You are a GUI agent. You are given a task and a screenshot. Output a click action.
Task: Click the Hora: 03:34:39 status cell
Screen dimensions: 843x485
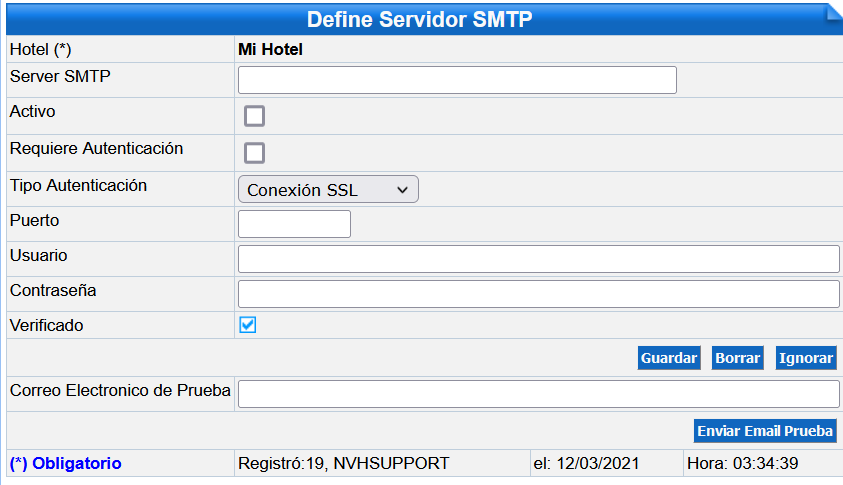tap(762, 463)
